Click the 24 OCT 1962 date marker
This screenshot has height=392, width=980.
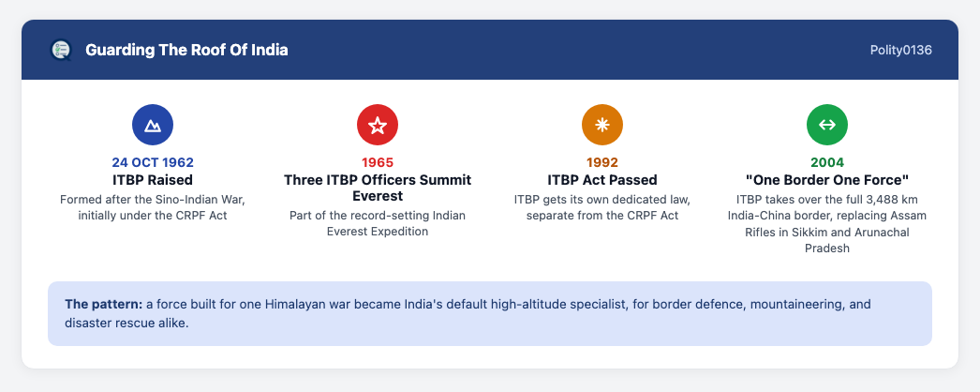pos(153,162)
